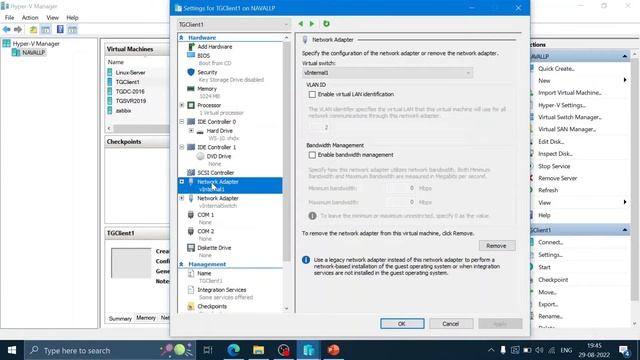Open the Windows Start menu
640x360 pixels.
pos(12,350)
